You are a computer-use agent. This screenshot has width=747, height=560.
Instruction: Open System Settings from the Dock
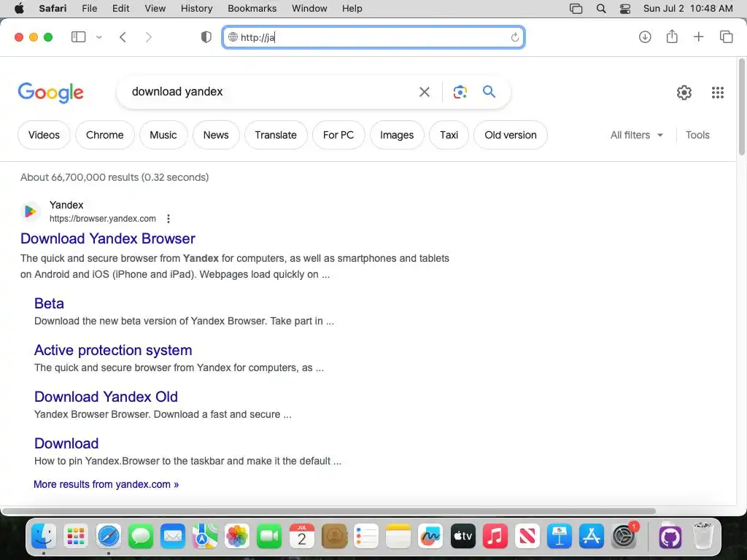(x=624, y=536)
